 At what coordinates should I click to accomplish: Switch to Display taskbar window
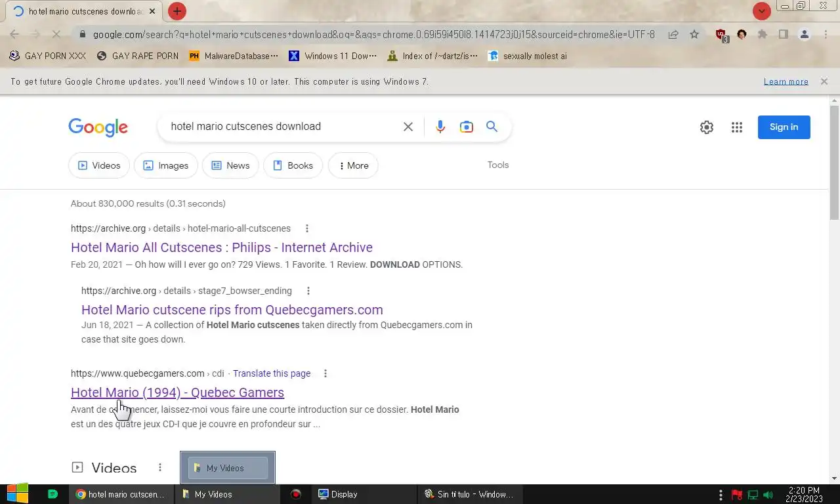click(364, 494)
